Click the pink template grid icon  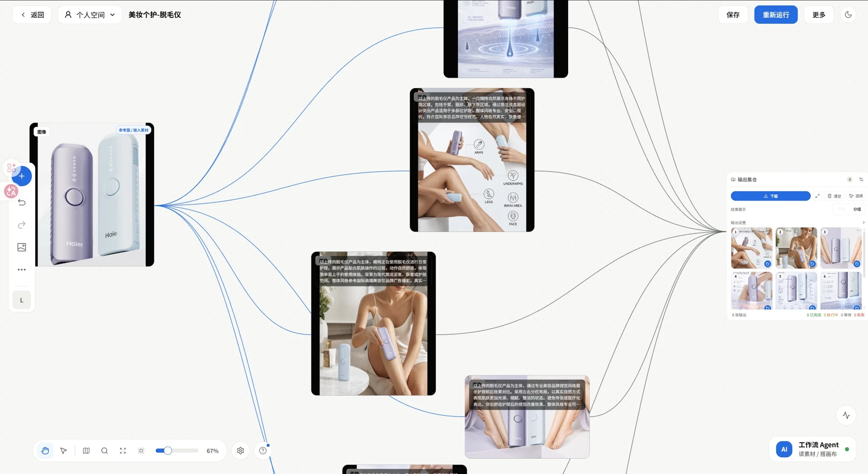pyautogui.click(x=12, y=168)
